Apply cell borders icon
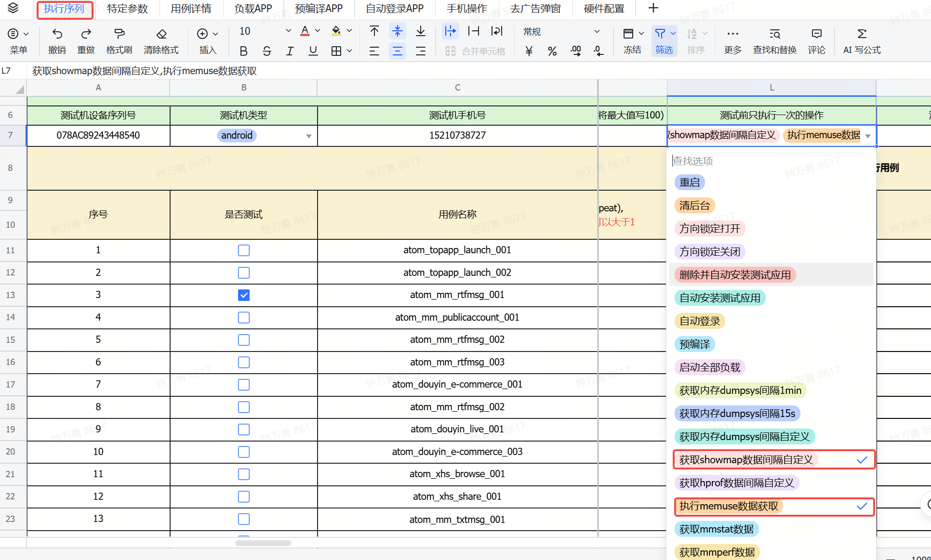The image size is (931, 560). [336, 51]
